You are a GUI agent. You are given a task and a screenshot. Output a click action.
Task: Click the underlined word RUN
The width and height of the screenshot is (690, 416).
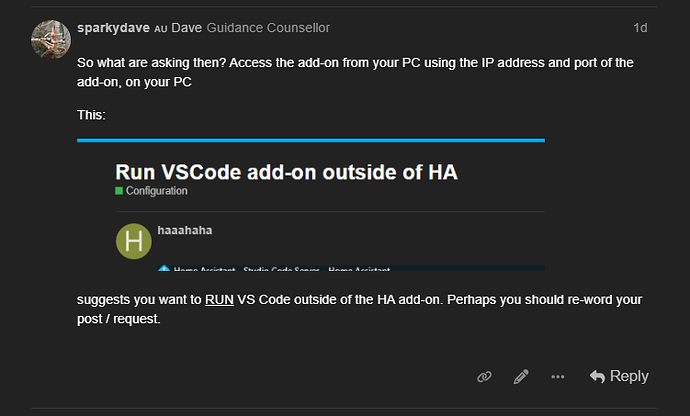coord(218,298)
